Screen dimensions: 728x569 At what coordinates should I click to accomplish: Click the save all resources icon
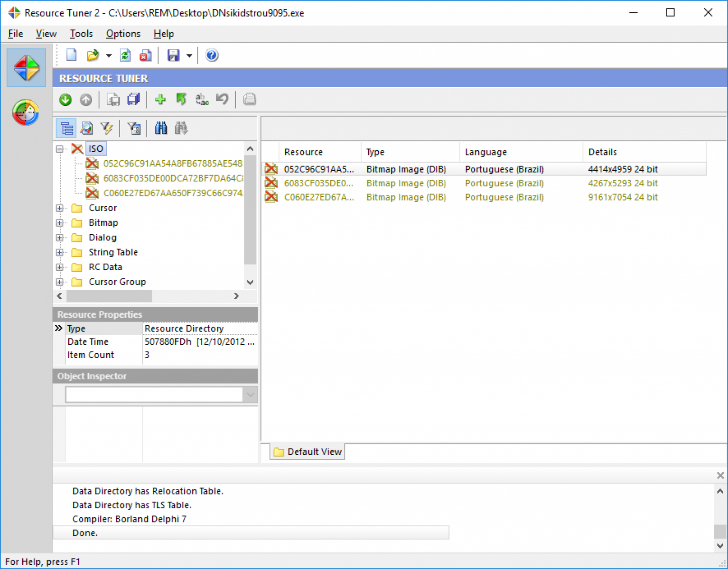133,100
